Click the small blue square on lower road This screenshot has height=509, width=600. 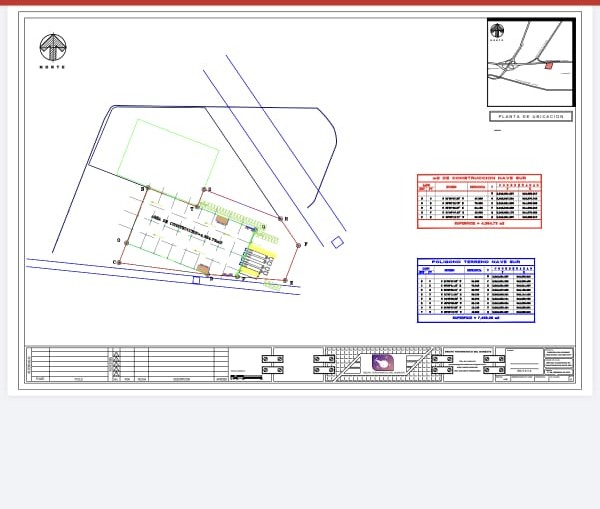click(196, 280)
